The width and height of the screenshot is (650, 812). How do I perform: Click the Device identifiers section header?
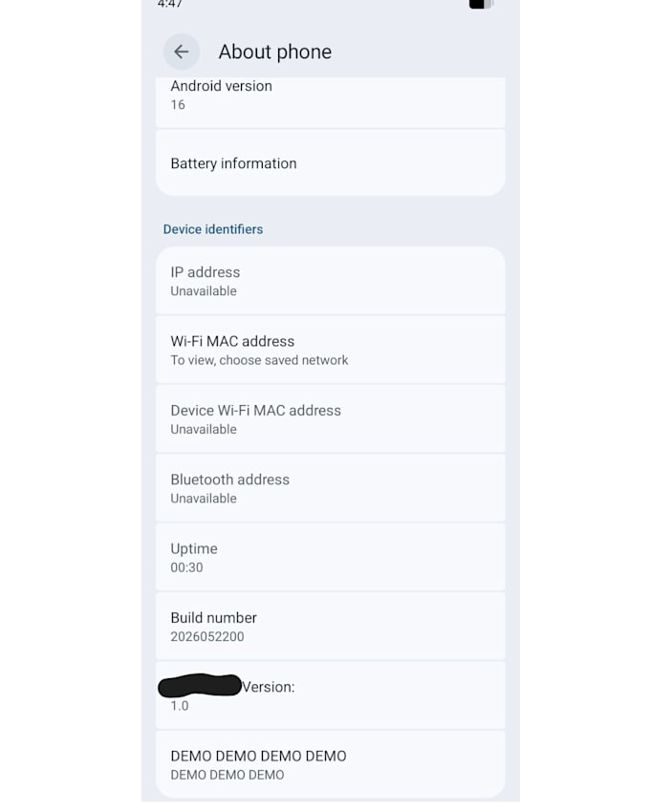[213, 229]
